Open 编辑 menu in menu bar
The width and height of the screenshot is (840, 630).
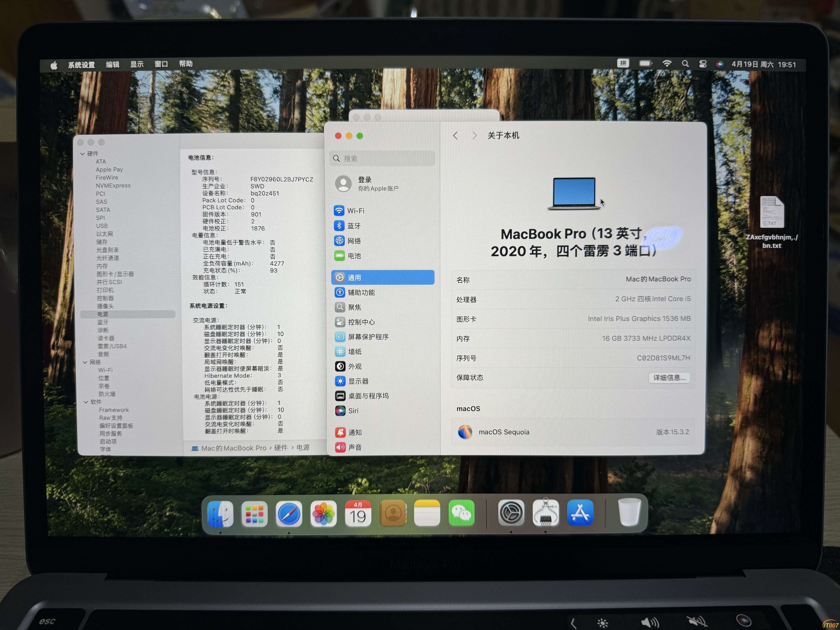[x=112, y=65]
